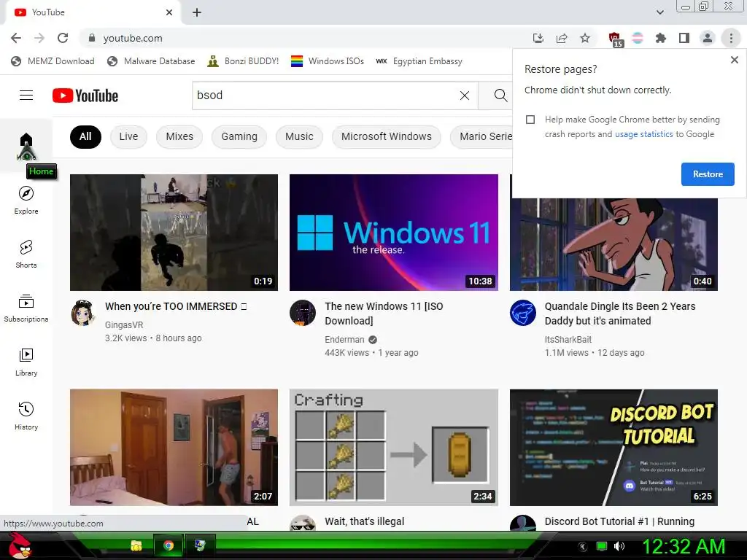The image size is (747, 560).
Task: Close the YouTube tab
Action: 169,12
